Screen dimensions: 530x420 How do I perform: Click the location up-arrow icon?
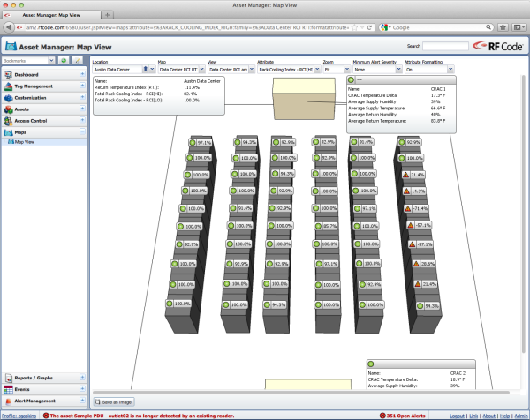[x=146, y=69]
